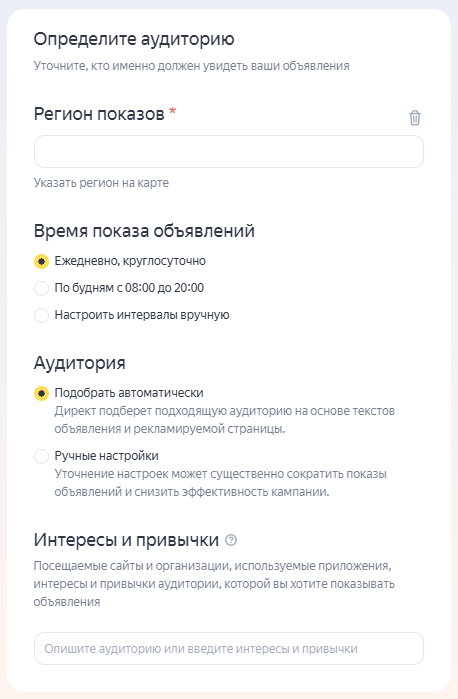This screenshot has width=458, height=699.
Task: Click the trash icon beside Регион показов
Action: (415, 118)
